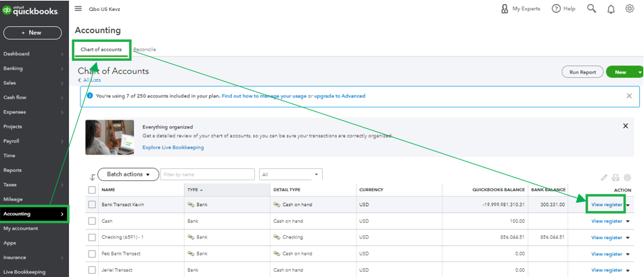
Task: Open the search magnifier
Action: pyautogui.click(x=591, y=9)
